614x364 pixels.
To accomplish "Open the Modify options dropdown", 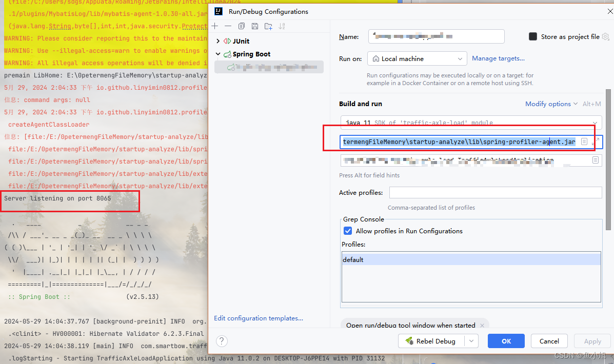I will [551, 104].
